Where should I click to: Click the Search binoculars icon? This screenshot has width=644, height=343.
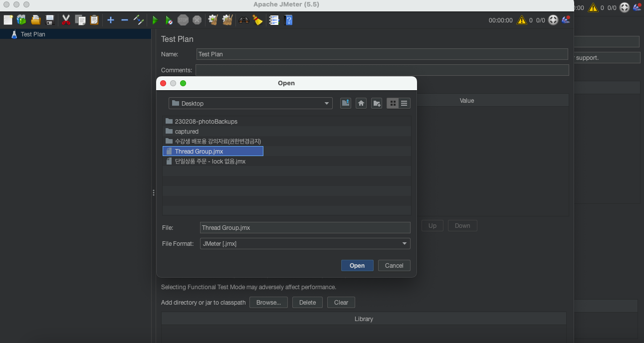[243, 20]
